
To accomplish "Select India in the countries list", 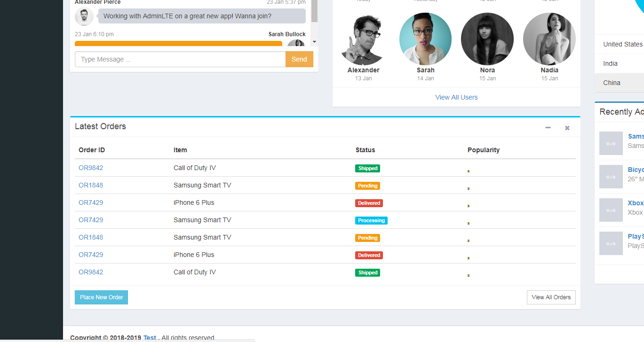I will (610, 63).
